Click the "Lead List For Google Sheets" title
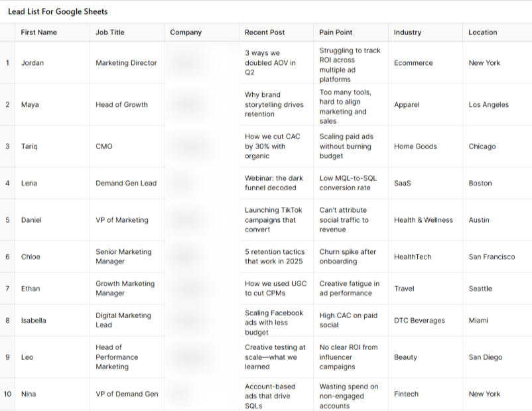Screen dimensions: 532x411 point(58,11)
